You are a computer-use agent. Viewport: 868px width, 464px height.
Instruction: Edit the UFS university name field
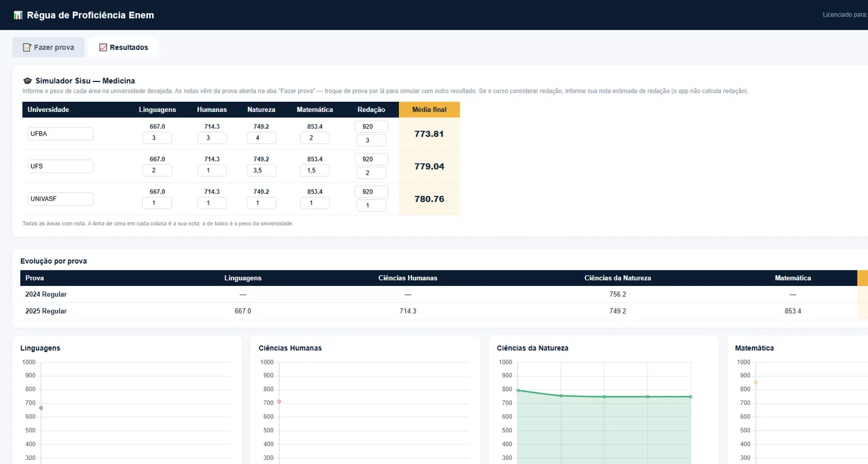(x=60, y=166)
